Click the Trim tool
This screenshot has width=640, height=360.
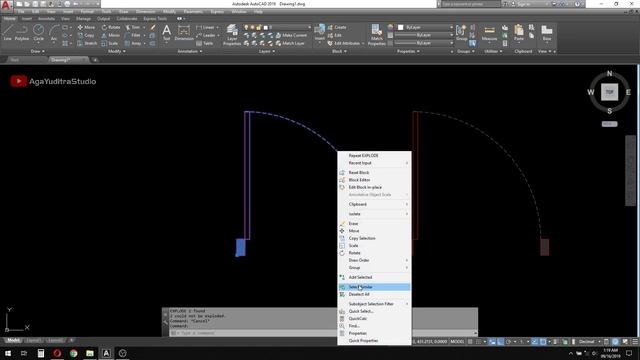point(133,27)
